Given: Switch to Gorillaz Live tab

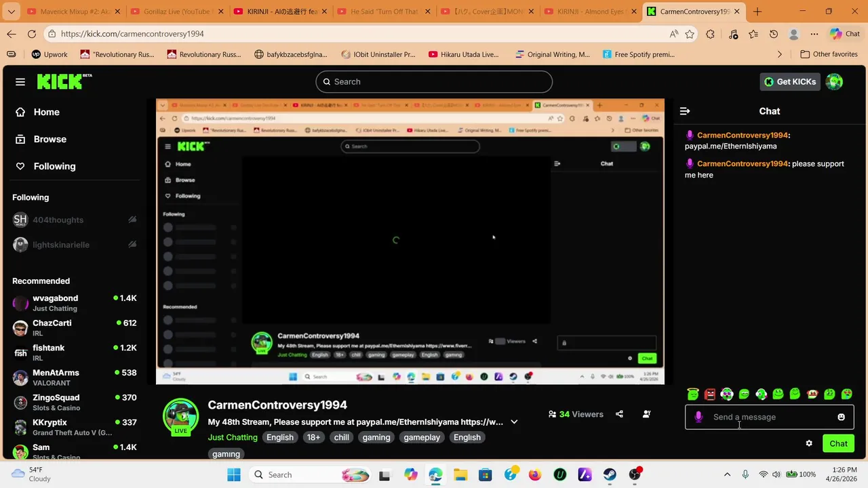Looking at the screenshot, I should [176, 12].
